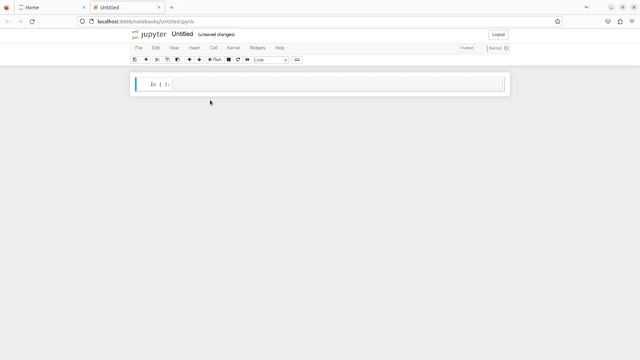Open the View menu
640x360 pixels.
pos(174,48)
